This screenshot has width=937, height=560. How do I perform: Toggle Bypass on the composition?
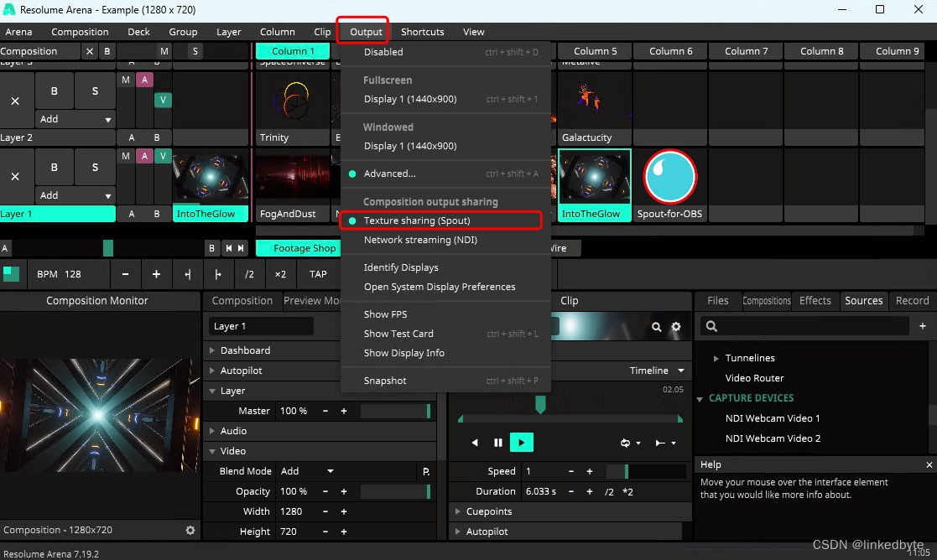click(107, 51)
